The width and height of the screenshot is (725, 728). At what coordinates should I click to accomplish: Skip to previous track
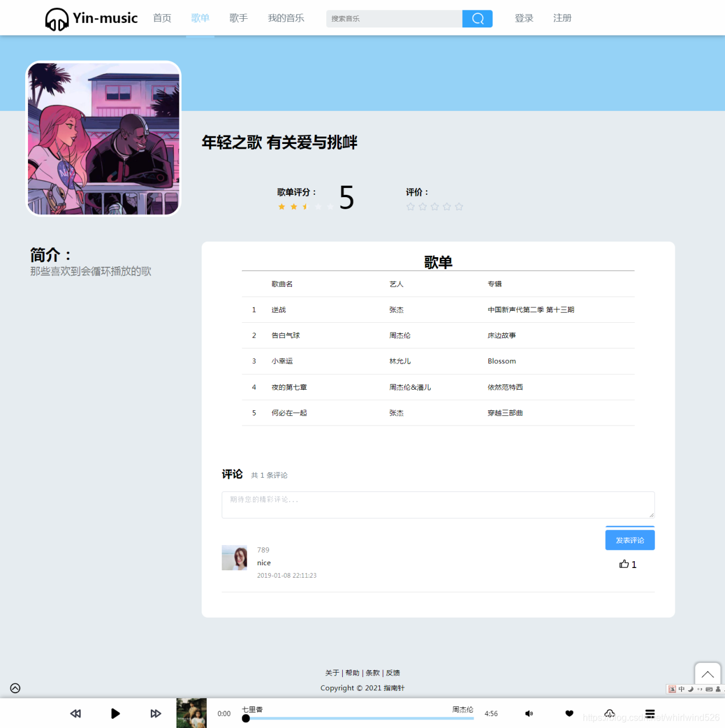pyautogui.click(x=75, y=713)
